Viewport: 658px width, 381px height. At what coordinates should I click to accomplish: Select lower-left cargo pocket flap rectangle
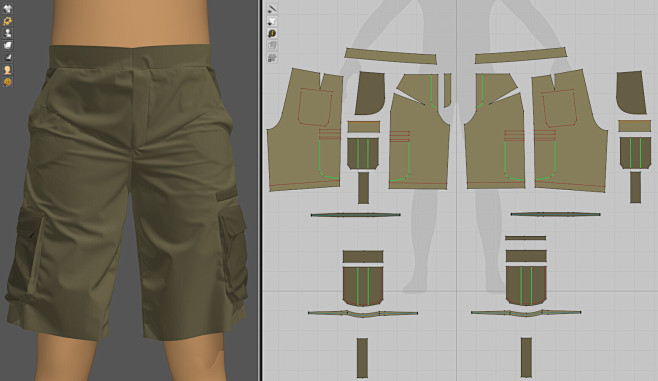[363, 257]
